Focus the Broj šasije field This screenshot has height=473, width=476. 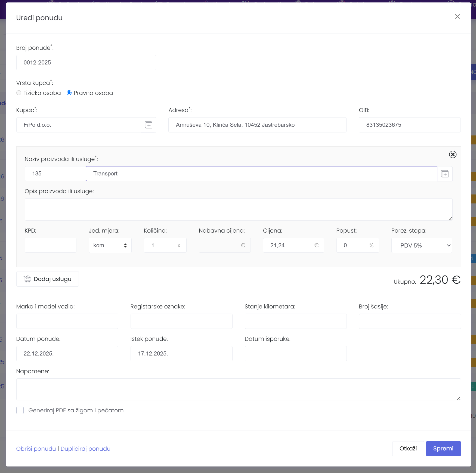pyautogui.click(x=410, y=321)
